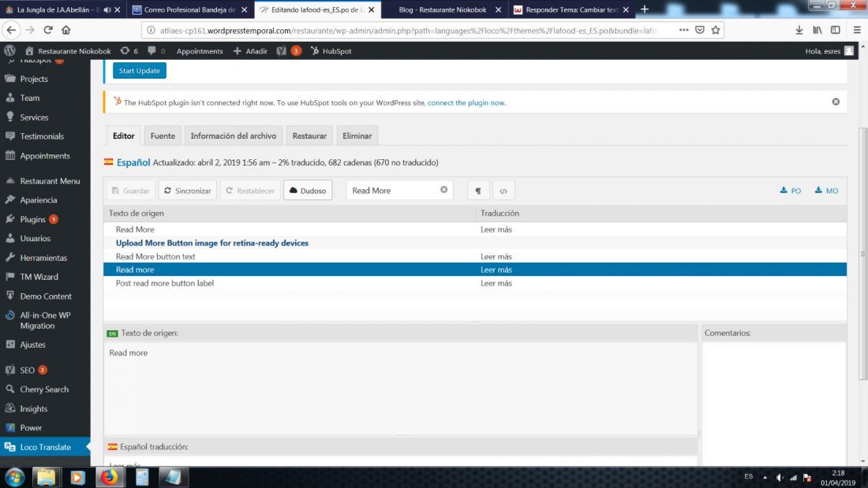
Task: Open the Eliminar tab
Action: (357, 136)
